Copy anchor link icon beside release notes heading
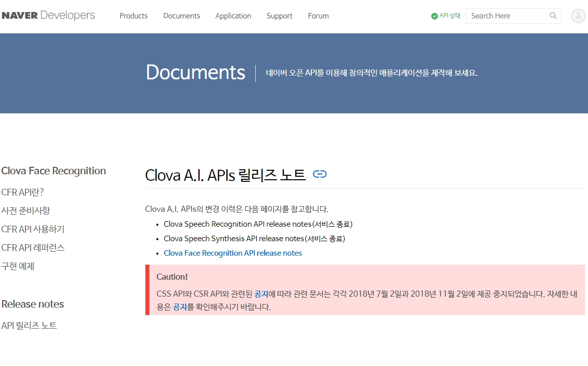Viewport: 588px width, 366px height. point(320,174)
